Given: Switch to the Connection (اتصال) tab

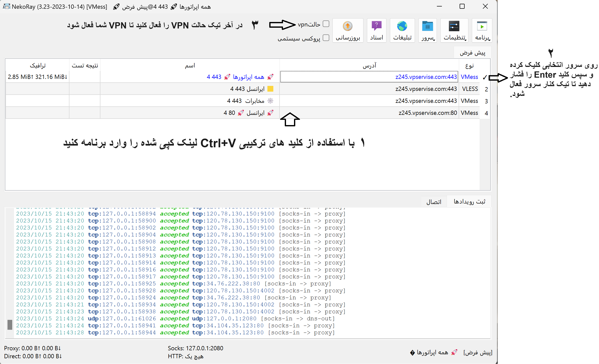Looking at the screenshot, I should pyautogui.click(x=434, y=202).
